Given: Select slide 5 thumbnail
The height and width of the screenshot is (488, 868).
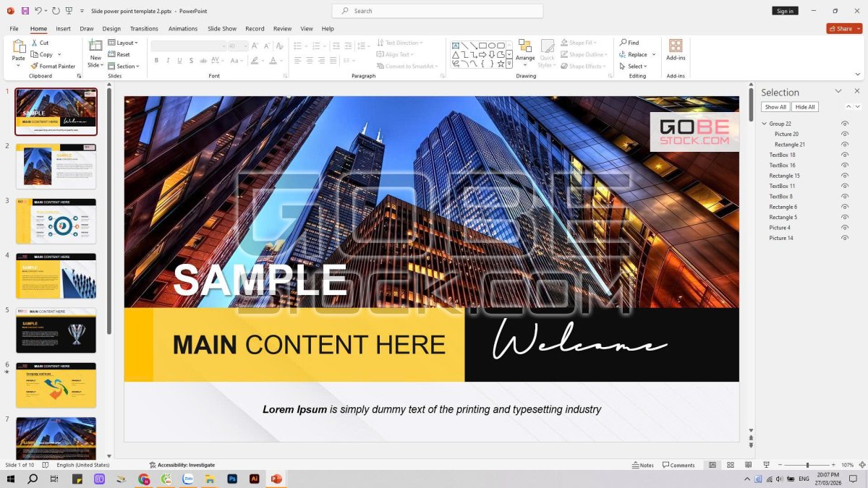Looking at the screenshot, I should 56,330.
